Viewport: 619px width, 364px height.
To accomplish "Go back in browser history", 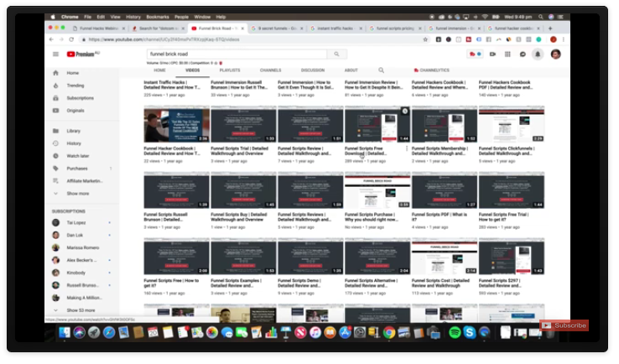I will pyautogui.click(x=51, y=39).
